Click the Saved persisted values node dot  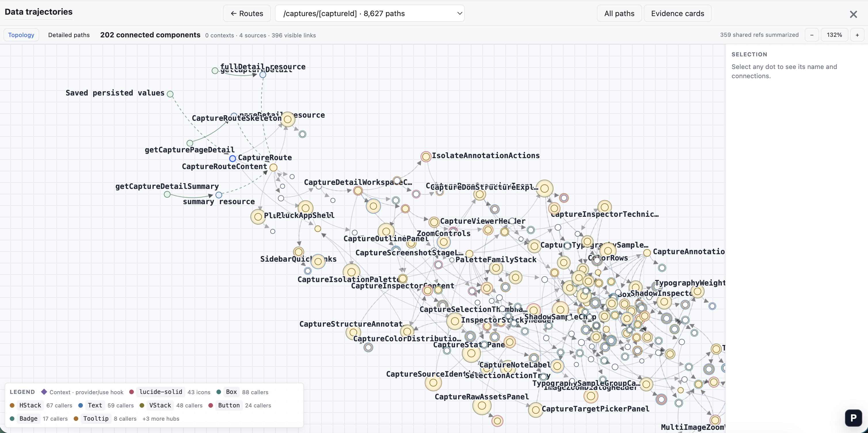[170, 94]
